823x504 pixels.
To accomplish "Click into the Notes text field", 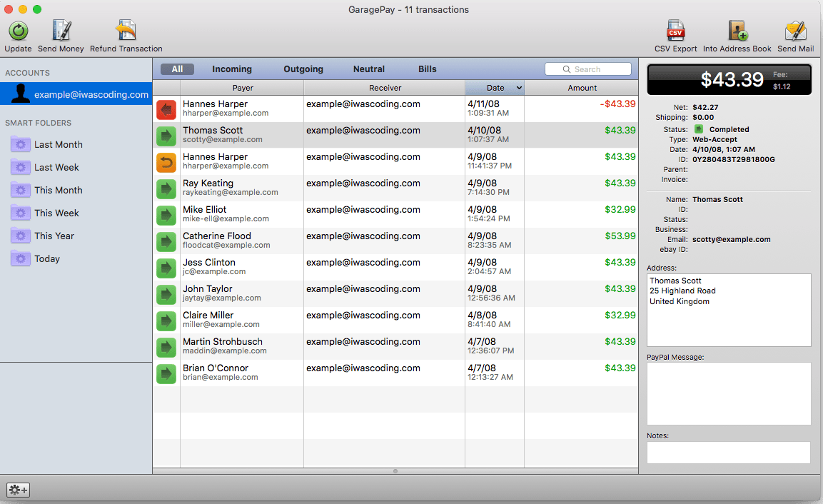I will pos(729,452).
